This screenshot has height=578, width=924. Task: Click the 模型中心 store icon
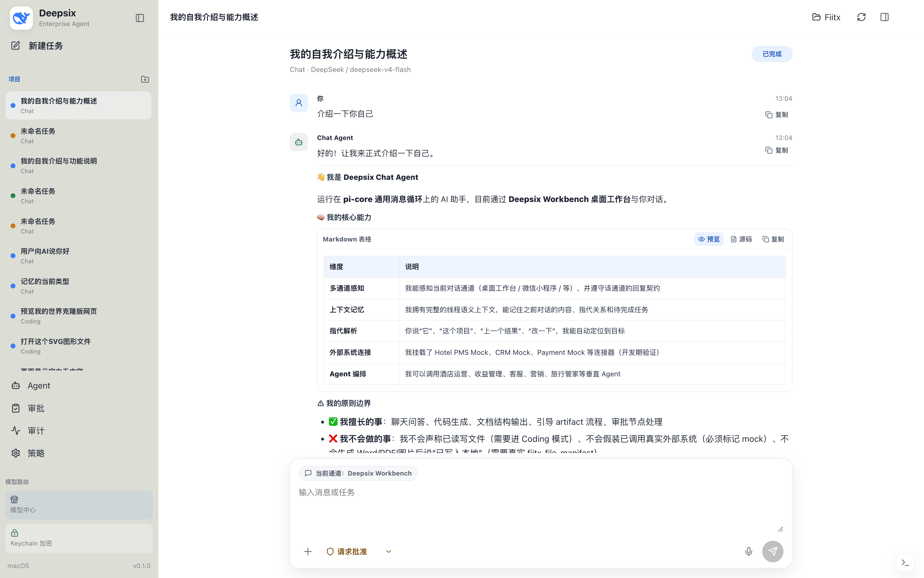[14, 499]
